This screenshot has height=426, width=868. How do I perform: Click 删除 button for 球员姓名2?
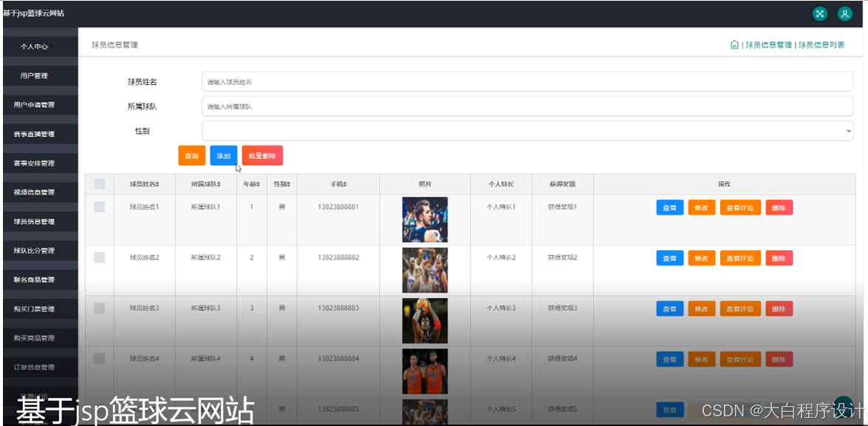coord(779,258)
